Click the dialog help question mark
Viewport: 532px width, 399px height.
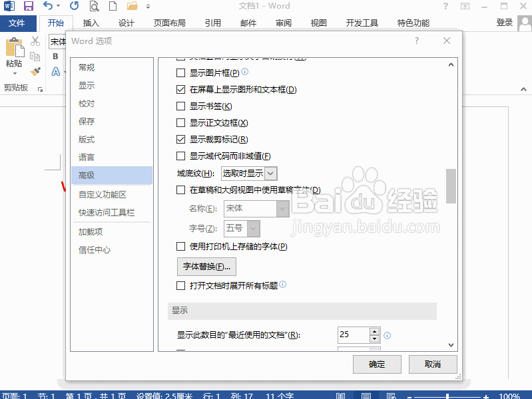[417, 41]
